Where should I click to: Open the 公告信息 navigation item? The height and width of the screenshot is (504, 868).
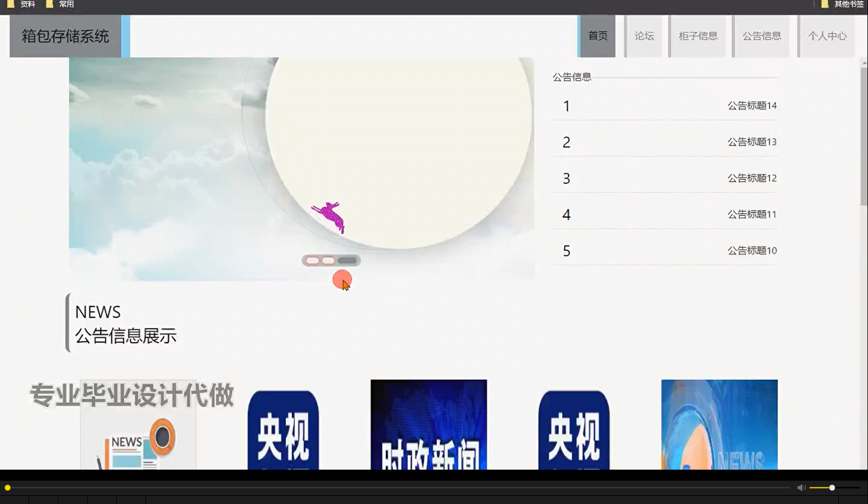pyautogui.click(x=762, y=36)
